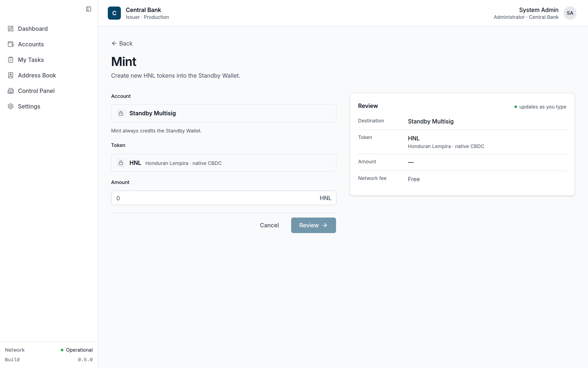Click the Back arrow icon
Image resolution: width=588 pixels, height=368 pixels.
(114, 43)
